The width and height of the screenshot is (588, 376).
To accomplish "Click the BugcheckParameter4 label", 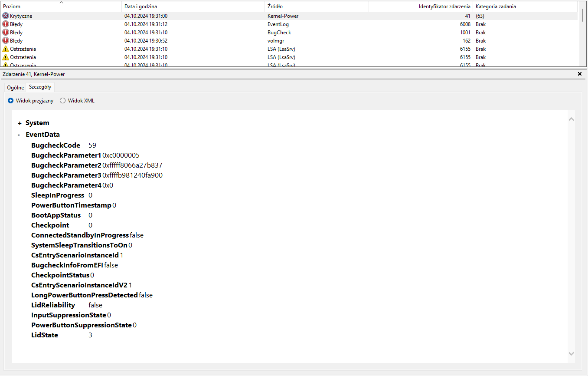I will [66, 185].
